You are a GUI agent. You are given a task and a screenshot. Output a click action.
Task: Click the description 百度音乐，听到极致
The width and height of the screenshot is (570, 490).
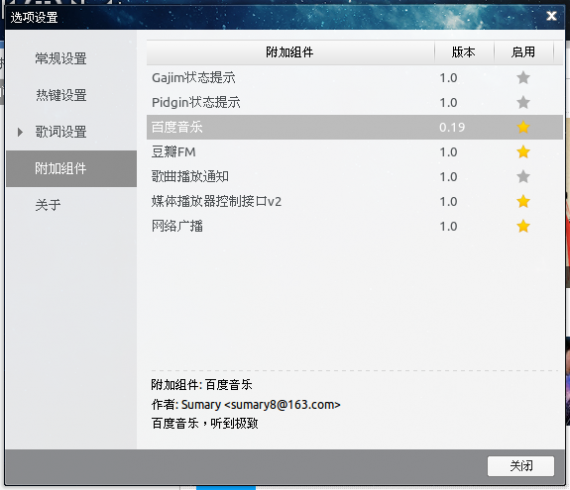(205, 423)
